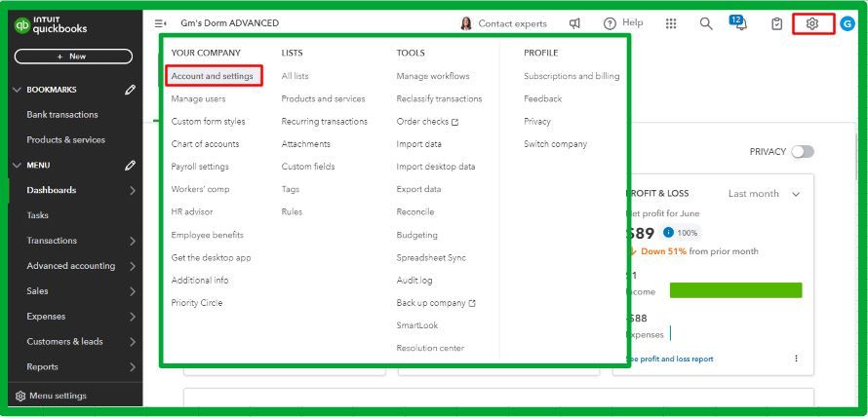Viewport: 868px width, 417px height.
Task: Open the search magnifier icon
Action: [x=706, y=23]
